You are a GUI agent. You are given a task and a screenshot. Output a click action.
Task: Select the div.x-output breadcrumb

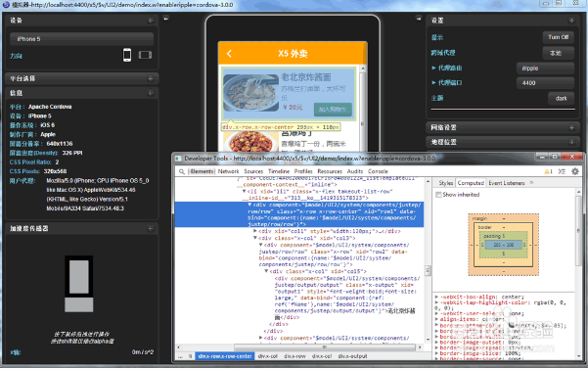pos(352,356)
